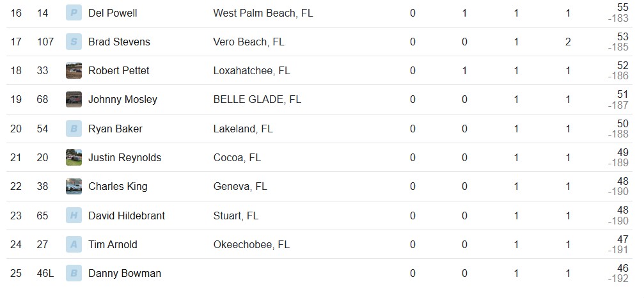Open Justin Reynolds' driver page
644x298 pixels.
(125, 157)
